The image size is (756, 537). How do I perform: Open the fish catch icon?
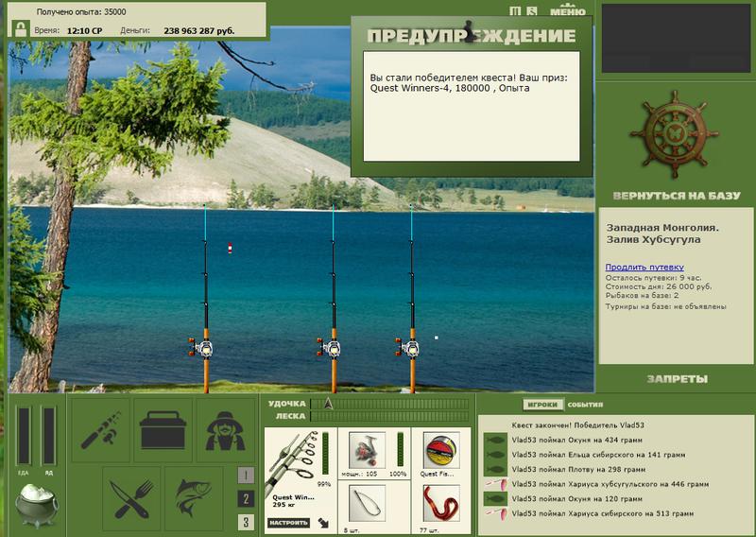[194, 499]
